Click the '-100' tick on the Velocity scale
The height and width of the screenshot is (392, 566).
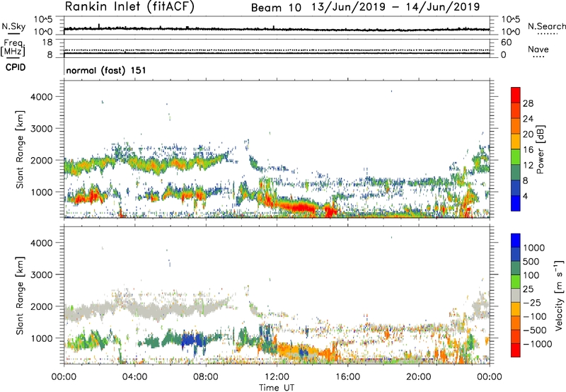coord(534,316)
